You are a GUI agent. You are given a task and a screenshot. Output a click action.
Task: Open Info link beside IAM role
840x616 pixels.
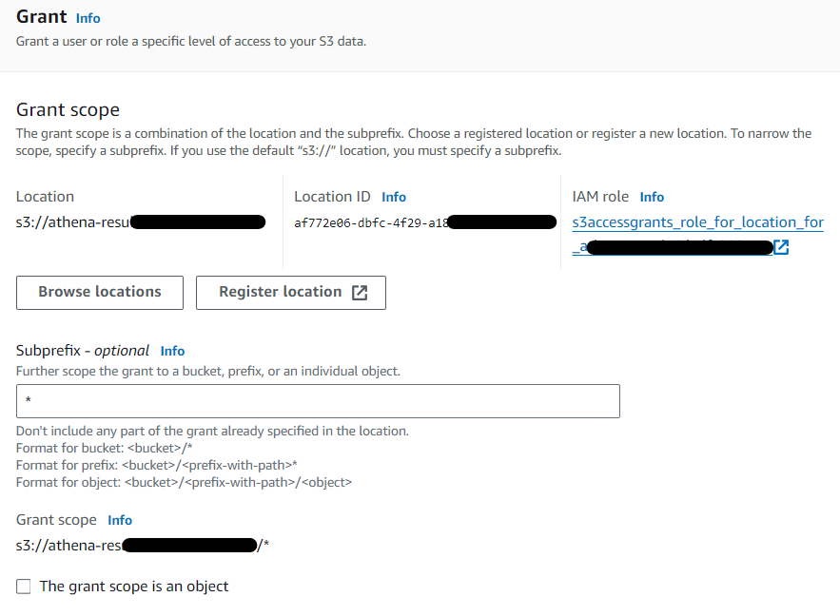pyautogui.click(x=652, y=197)
